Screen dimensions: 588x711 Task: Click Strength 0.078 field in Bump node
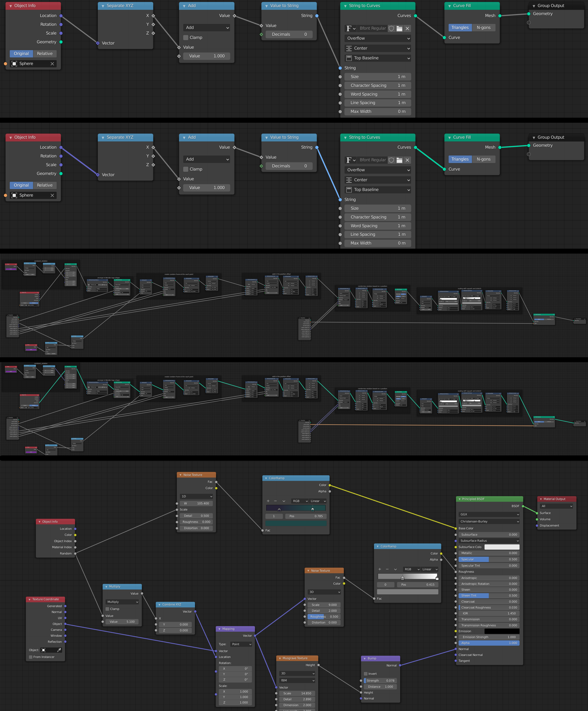point(380,681)
